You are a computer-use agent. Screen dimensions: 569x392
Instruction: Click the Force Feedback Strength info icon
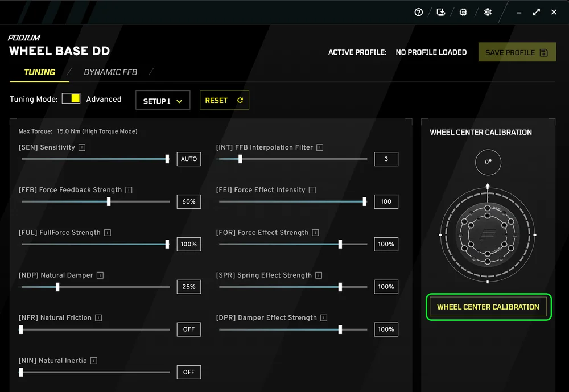130,190
